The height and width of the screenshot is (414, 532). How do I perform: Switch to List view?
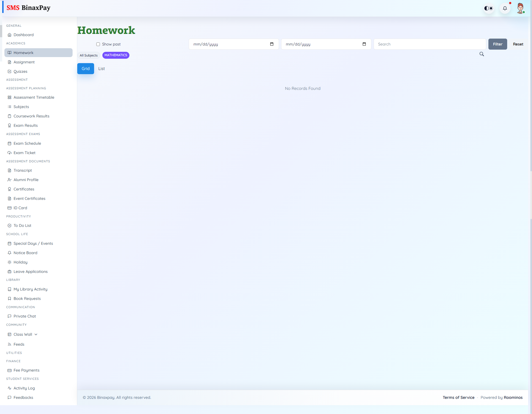coord(101,68)
